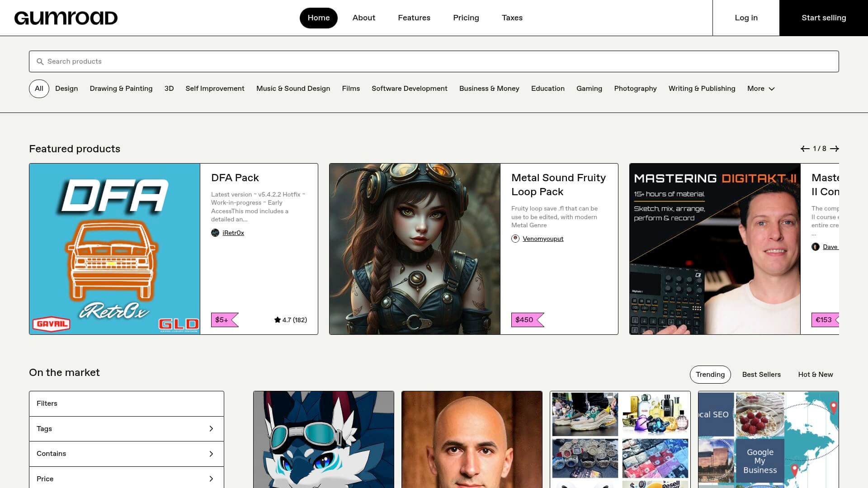868x488 pixels.
Task: Open the blue dragon goggles product thumbnail
Action: coord(324,440)
